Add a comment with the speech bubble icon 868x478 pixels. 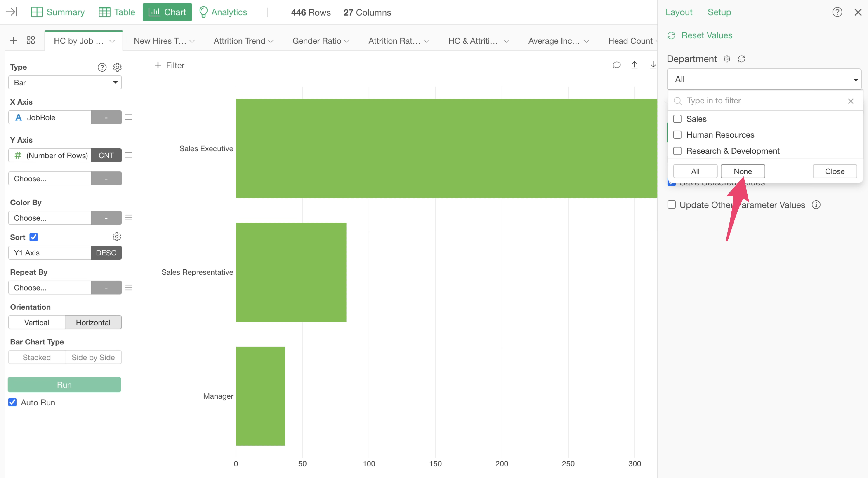(x=616, y=65)
